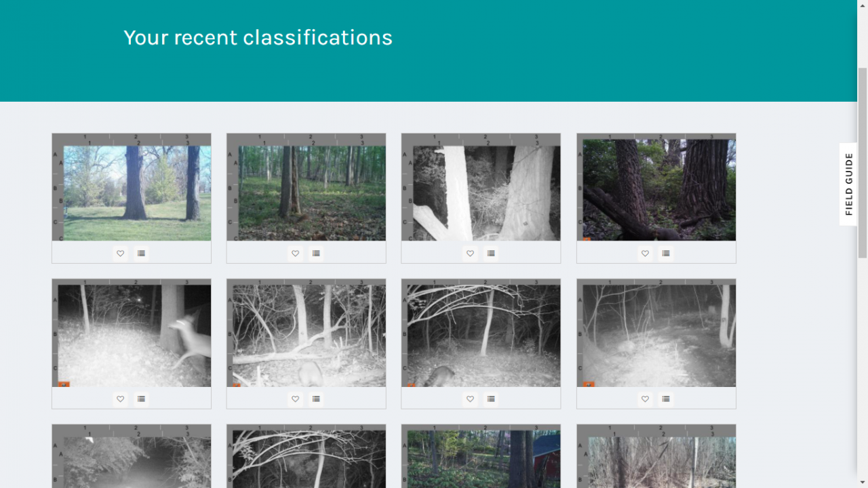Open collection list under fallen log photo
Screen dimensions: 868x488
[x=666, y=253]
